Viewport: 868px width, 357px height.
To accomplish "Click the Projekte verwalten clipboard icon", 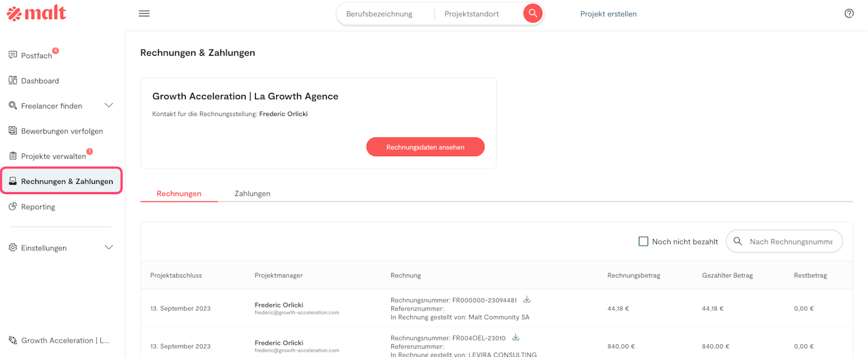I will pos(13,155).
